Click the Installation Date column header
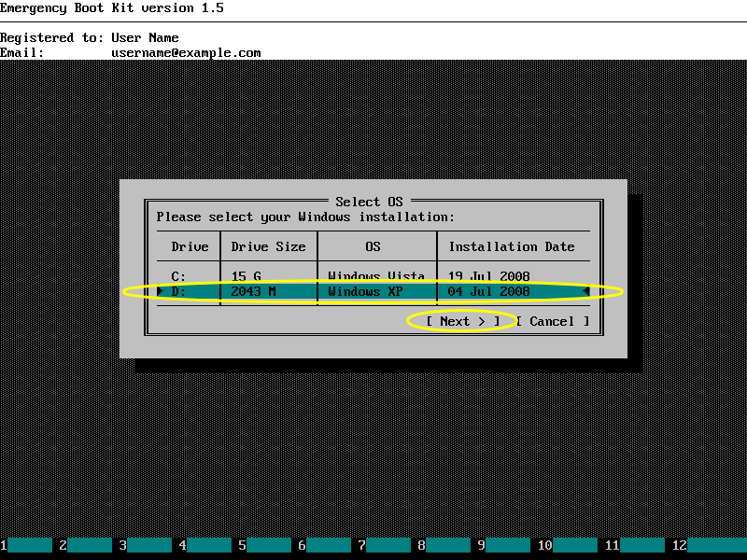Image resolution: width=747 pixels, height=560 pixels. (x=512, y=246)
